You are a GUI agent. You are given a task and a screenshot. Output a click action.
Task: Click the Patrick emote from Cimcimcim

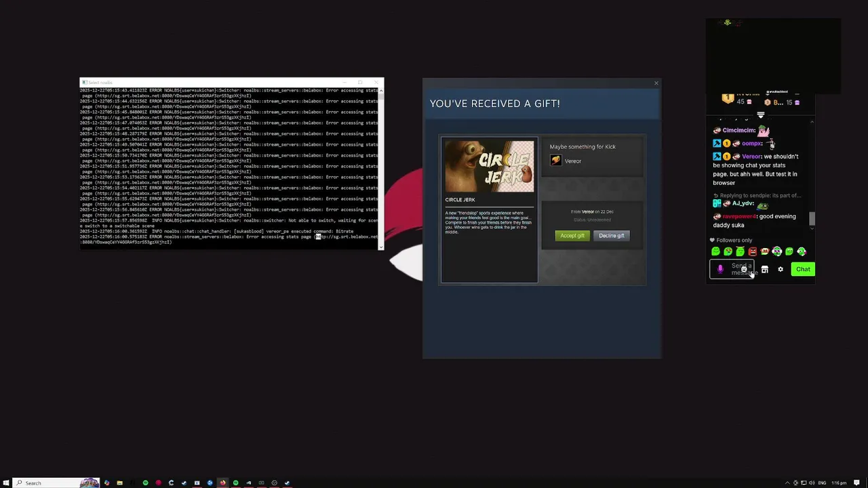pos(763,130)
